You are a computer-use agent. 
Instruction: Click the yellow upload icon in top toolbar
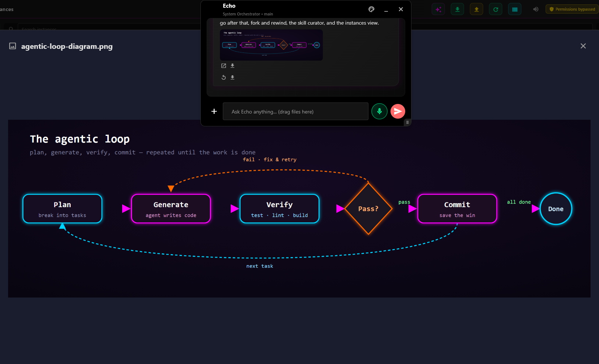click(x=477, y=9)
